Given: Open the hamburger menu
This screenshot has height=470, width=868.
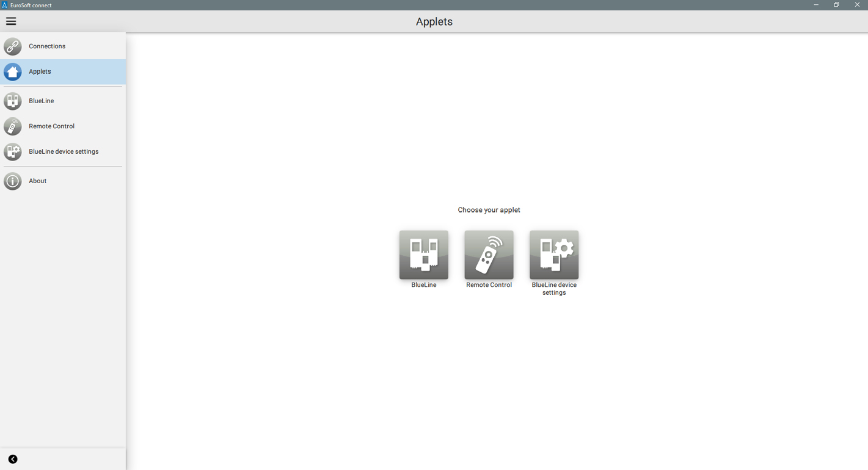Looking at the screenshot, I should pyautogui.click(x=11, y=21).
